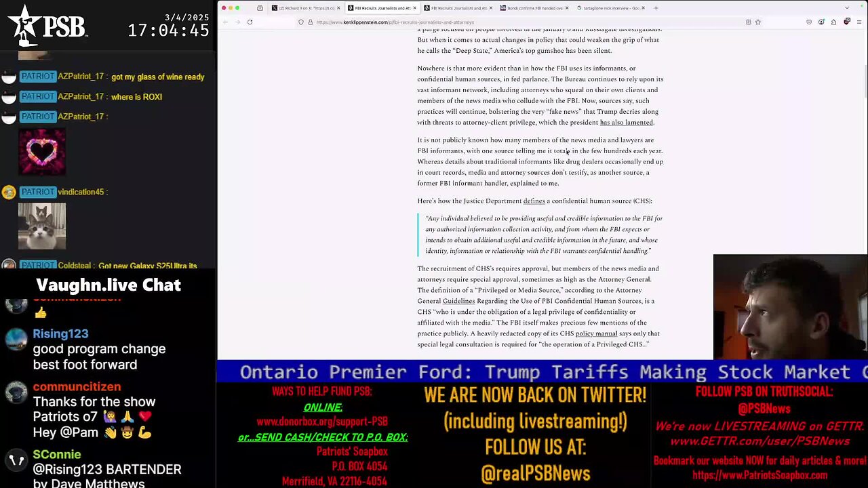This screenshot has width=868, height=488.
Task: Click the webcam video overlay of the host
Action: [790, 307]
